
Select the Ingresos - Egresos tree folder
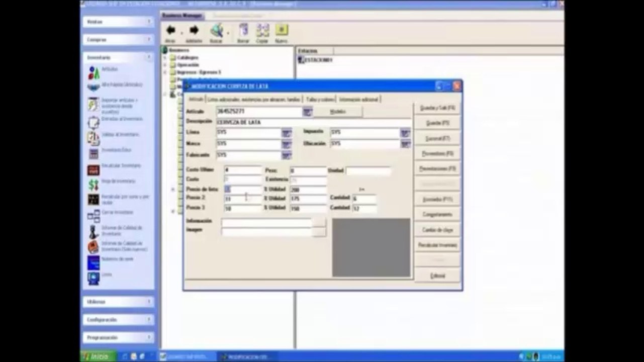coord(199,72)
